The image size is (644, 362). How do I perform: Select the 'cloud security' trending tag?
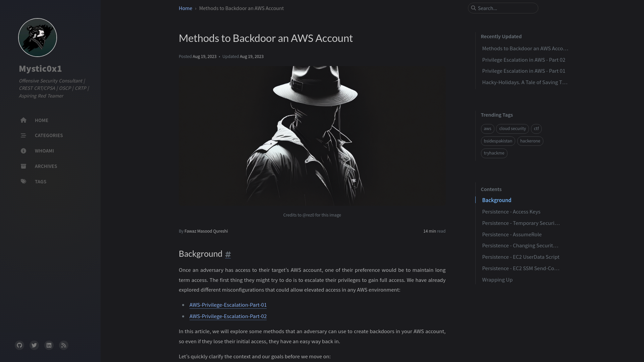[512, 129]
